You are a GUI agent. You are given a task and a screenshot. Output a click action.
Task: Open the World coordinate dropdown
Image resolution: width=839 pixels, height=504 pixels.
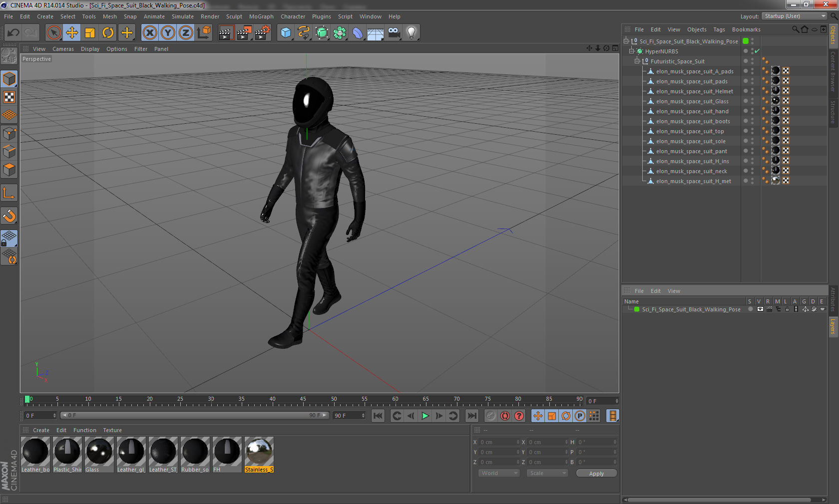(x=499, y=473)
